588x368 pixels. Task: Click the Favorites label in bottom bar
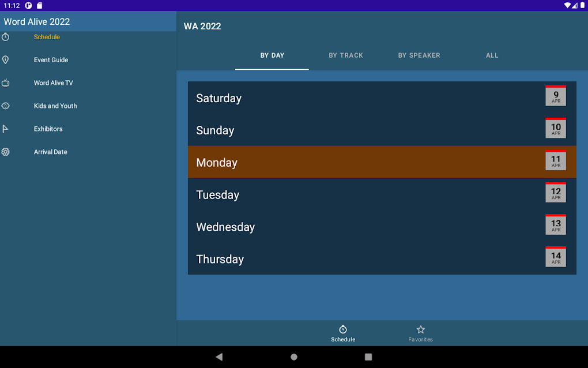click(420, 340)
